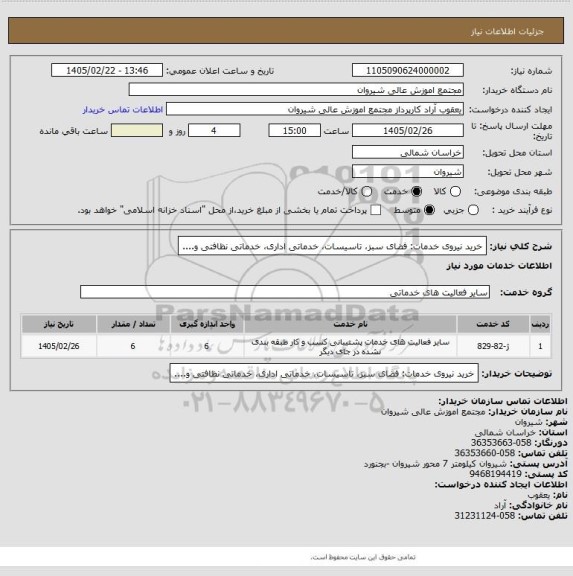Click table date cell 1405/02/26
Viewport: 573px width, 576px height.
(x=59, y=346)
